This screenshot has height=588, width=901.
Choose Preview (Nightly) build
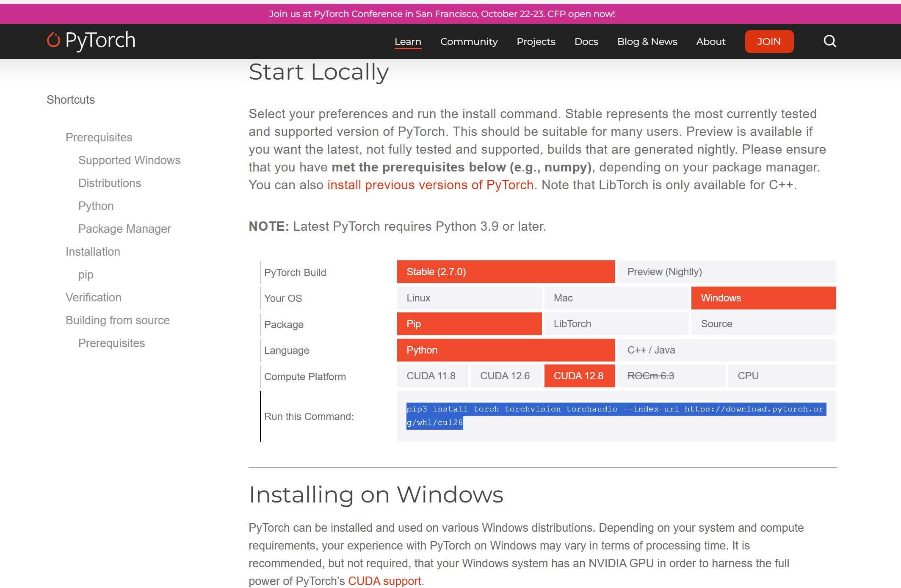(x=726, y=272)
